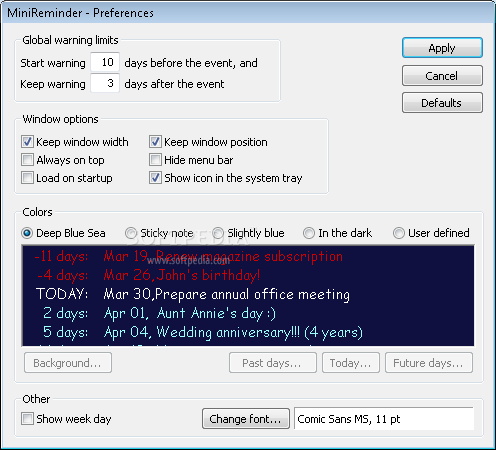Click the 'days after the event' label

(x=174, y=84)
